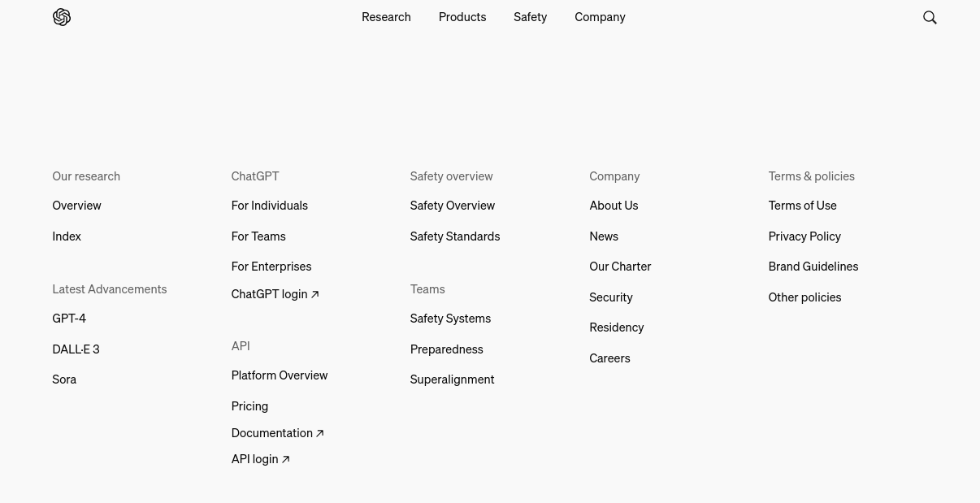
Task: Click the OpenAI logo icon
Action: [x=62, y=17]
